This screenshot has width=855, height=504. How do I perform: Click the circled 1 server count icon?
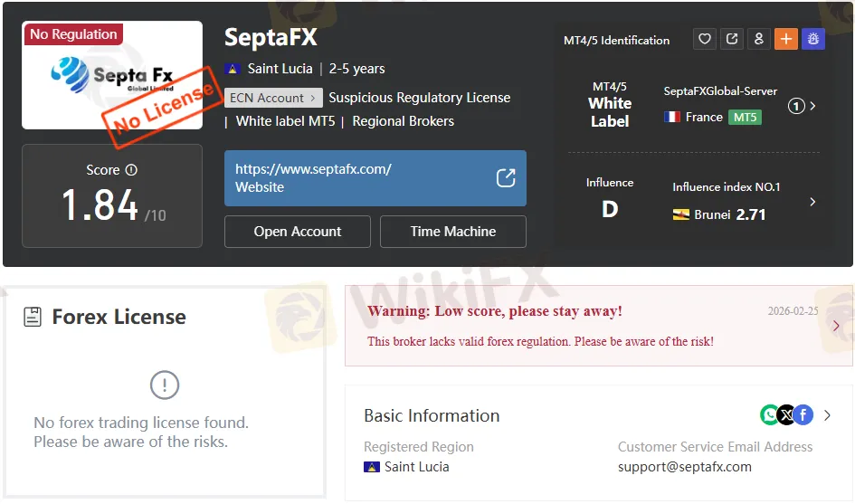pos(796,106)
